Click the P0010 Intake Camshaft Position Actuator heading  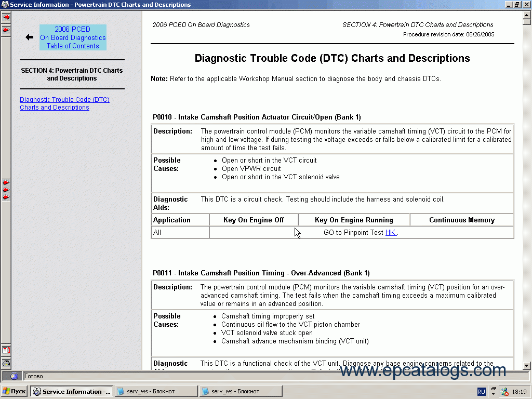click(257, 117)
